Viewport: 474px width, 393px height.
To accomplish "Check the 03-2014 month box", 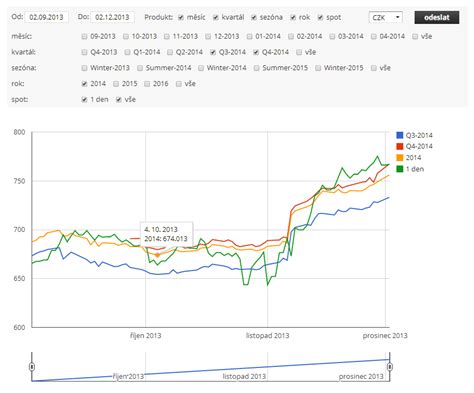I will (x=332, y=37).
